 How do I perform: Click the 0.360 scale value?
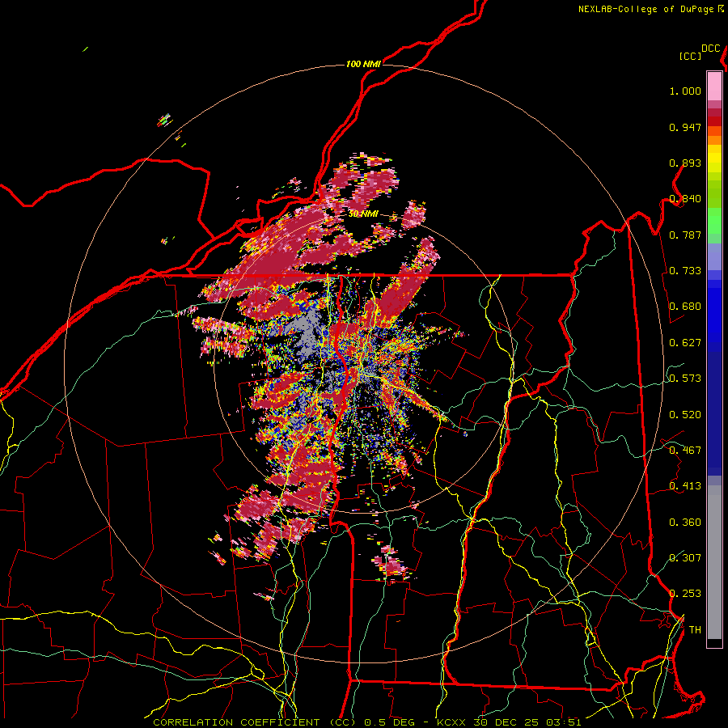coord(685,523)
